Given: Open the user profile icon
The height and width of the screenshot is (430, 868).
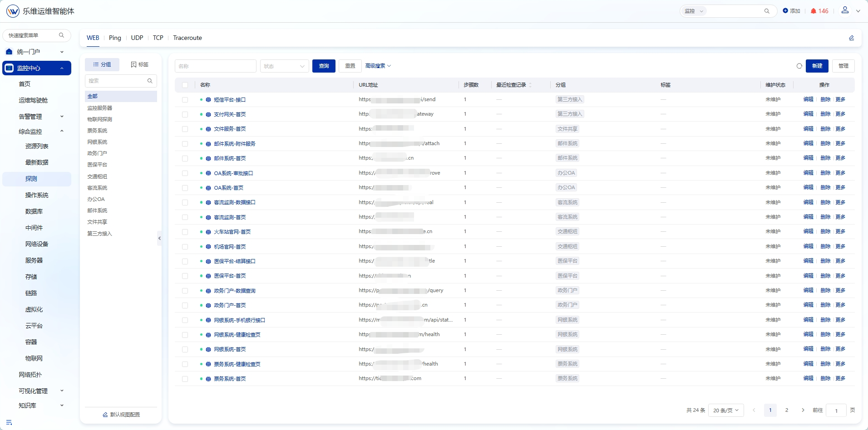Looking at the screenshot, I should [x=845, y=10].
